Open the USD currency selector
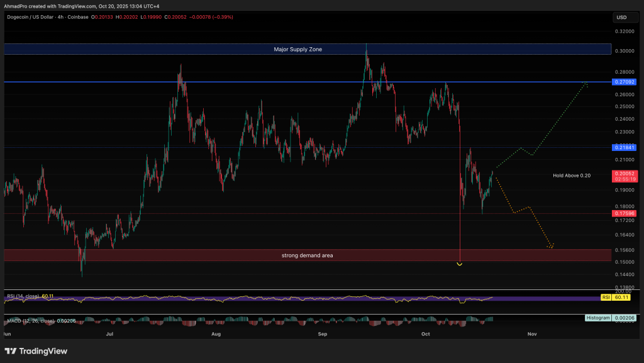The width and height of the screenshot is (644, 363). (621, 17)
